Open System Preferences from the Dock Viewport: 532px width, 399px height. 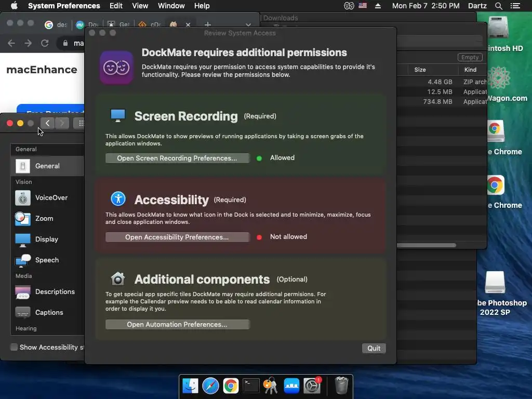pyautogui.click(x=312, y=386)
